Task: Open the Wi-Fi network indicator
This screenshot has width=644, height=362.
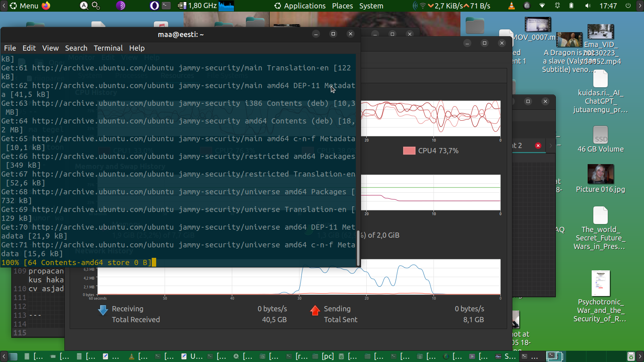Action: pyautogui.click(x=542, y=6)
